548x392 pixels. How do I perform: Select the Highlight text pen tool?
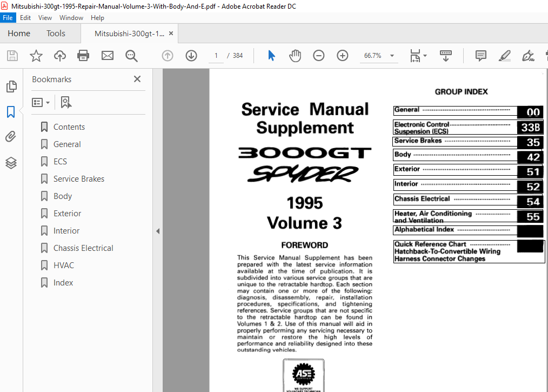click(x=504, y=56)
